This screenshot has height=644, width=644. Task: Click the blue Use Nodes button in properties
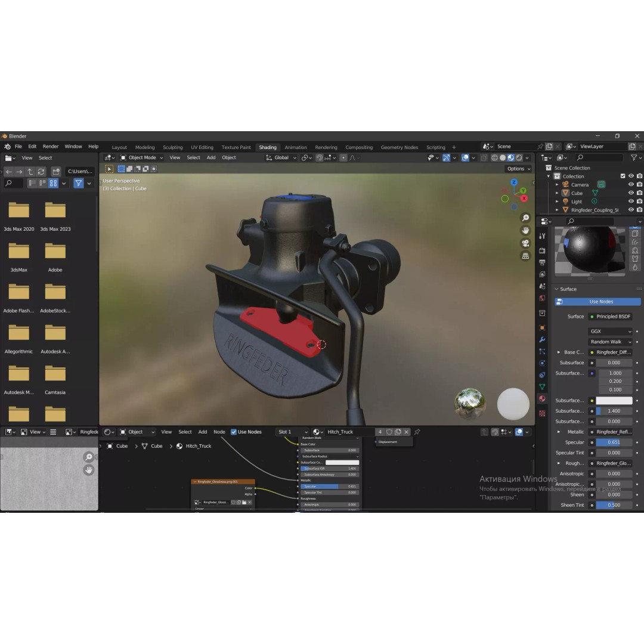pyautogui.click(x=597, y=302)
